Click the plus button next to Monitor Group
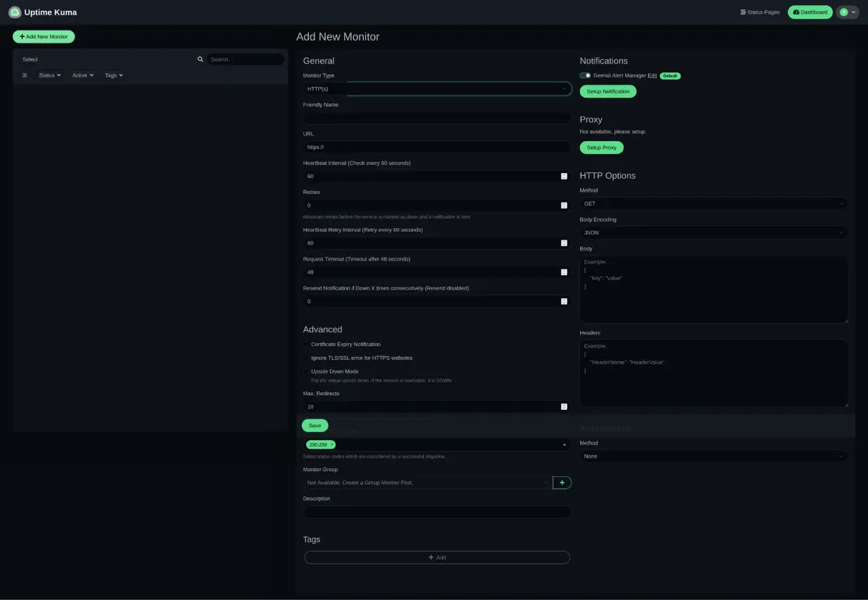The height and width of the screenshot is (600, 868). (561, 482)
